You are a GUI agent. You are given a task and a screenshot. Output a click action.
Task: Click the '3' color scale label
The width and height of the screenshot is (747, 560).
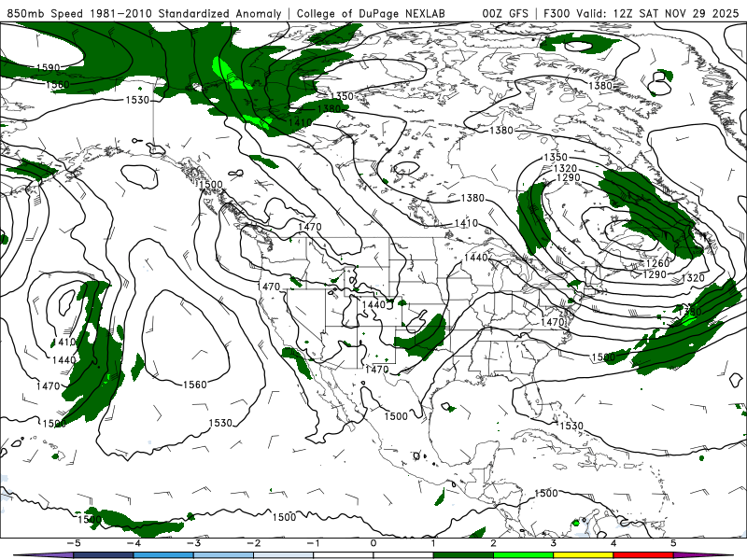point(554,543)
